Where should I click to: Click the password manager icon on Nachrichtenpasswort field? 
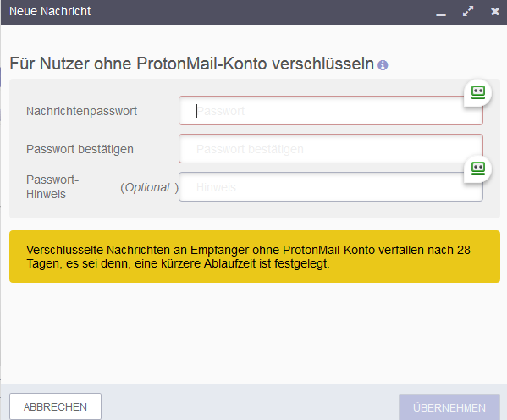pyautogui.click(x=478, y=93)
